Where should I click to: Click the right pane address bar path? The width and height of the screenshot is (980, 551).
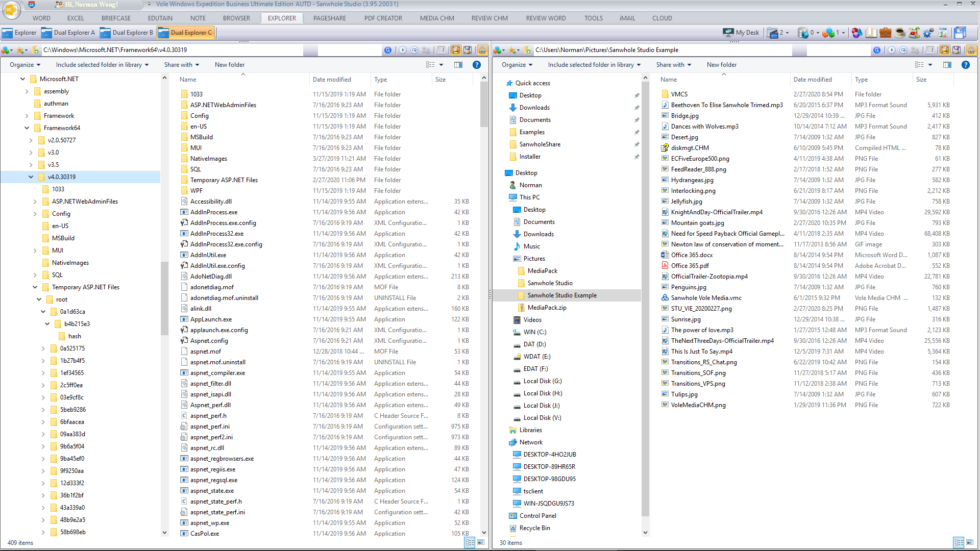[x=663, y=50]
